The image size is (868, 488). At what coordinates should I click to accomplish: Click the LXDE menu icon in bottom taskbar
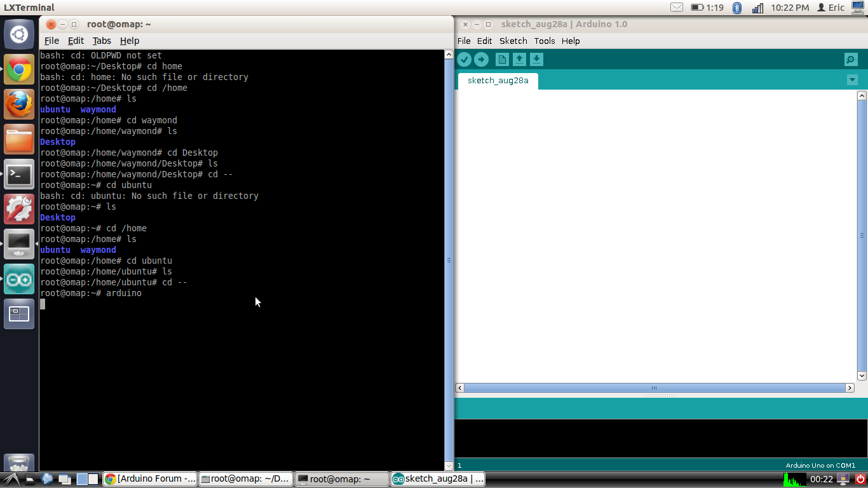pos(11,479)
